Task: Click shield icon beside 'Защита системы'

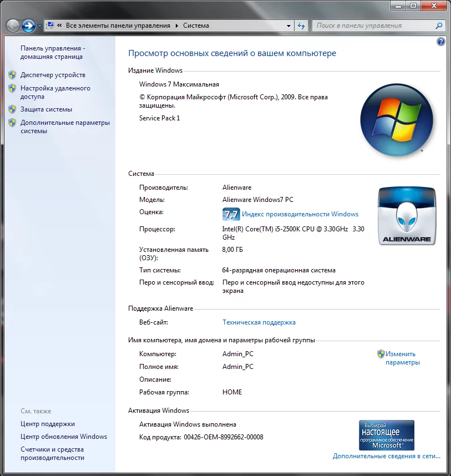Action: click(x=12, y=109)
